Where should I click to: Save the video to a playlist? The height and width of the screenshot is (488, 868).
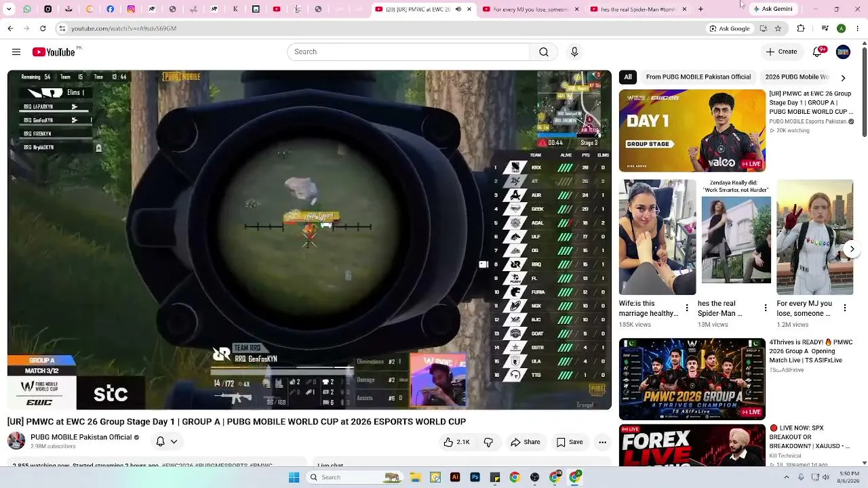coord(570,442)
